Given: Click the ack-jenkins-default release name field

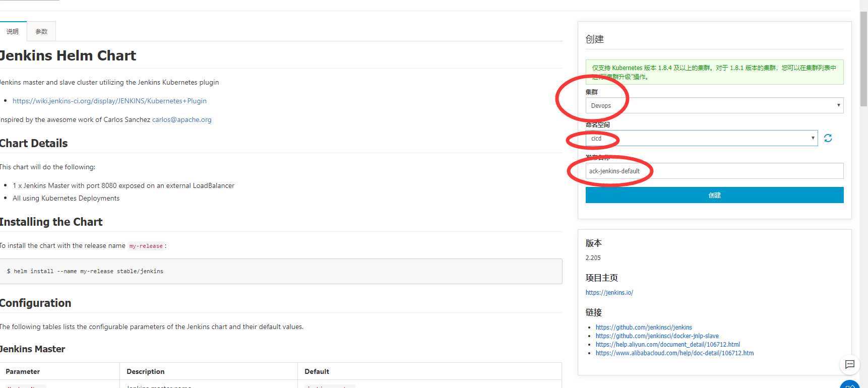Looking at the screenshot, I should coord(714,171).
